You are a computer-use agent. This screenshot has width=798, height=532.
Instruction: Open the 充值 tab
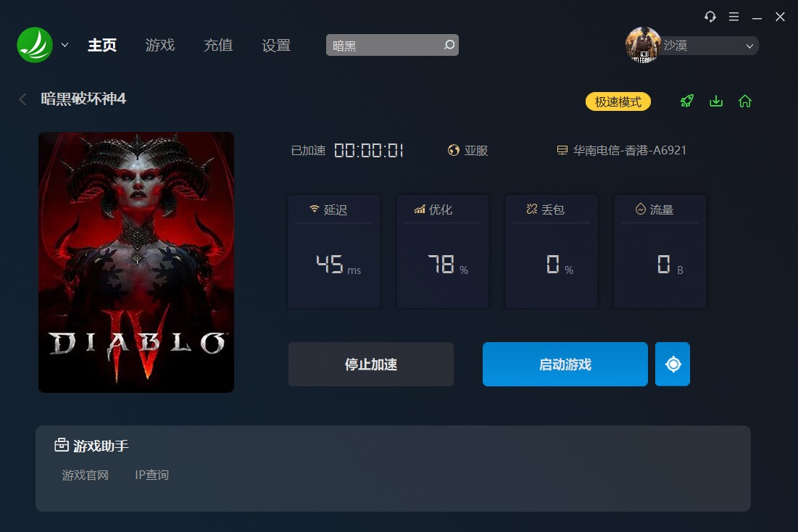[218, 46]
